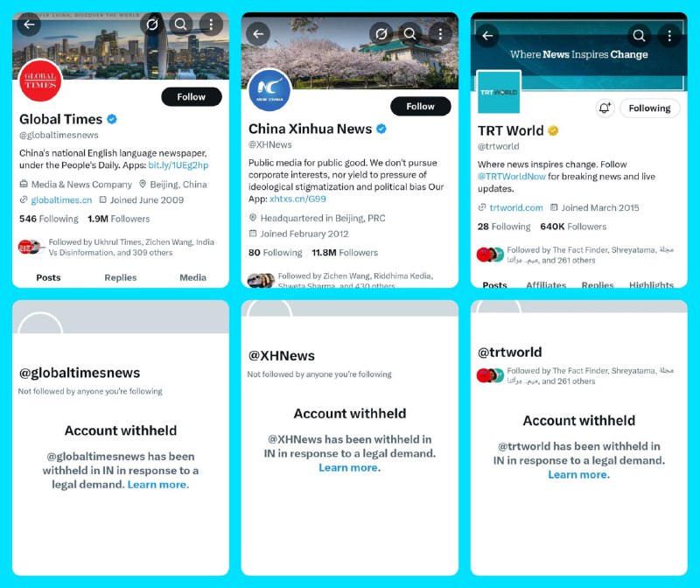700x588 pixels.
Task: Open three-dot menu on TRT World profile
Action: pos(669,36)
